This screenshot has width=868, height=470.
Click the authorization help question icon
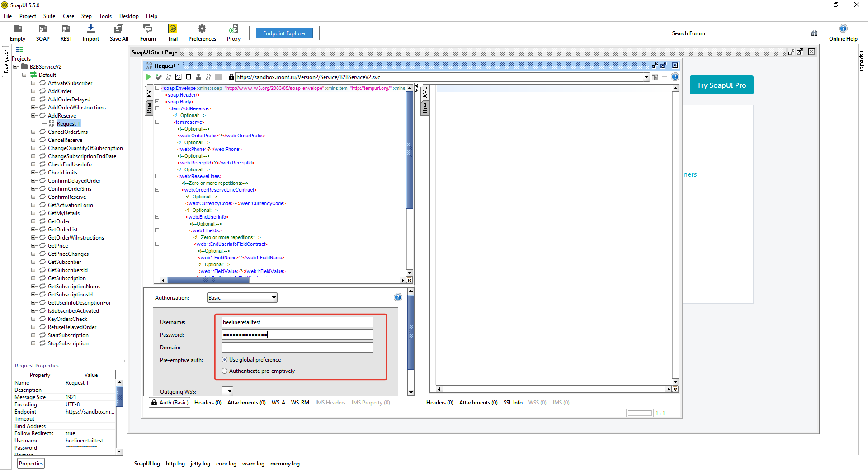[x=397, y=297]
